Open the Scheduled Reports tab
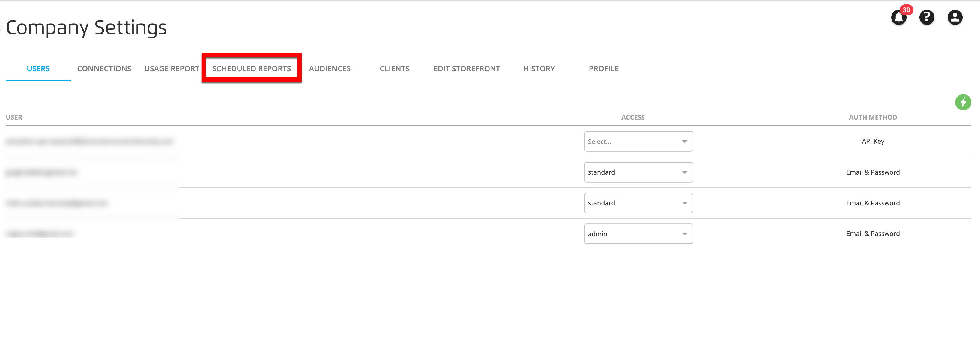 point(252,69)
